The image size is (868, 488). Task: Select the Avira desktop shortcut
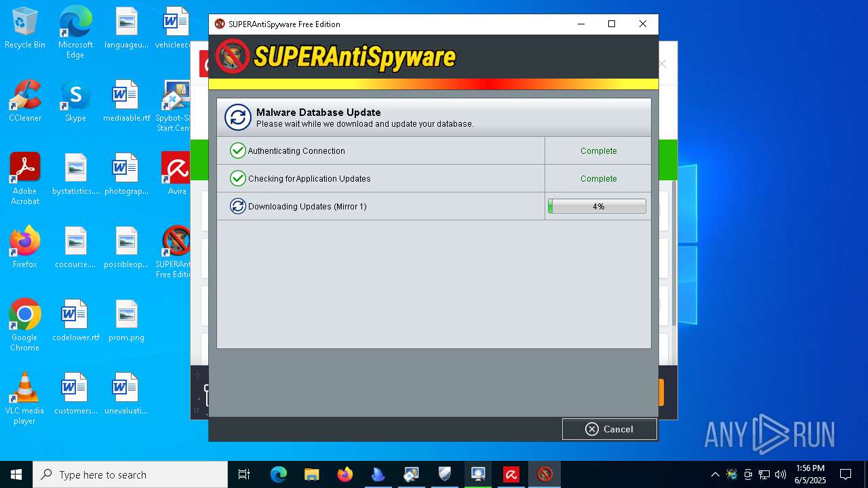[x=176, y=174]
